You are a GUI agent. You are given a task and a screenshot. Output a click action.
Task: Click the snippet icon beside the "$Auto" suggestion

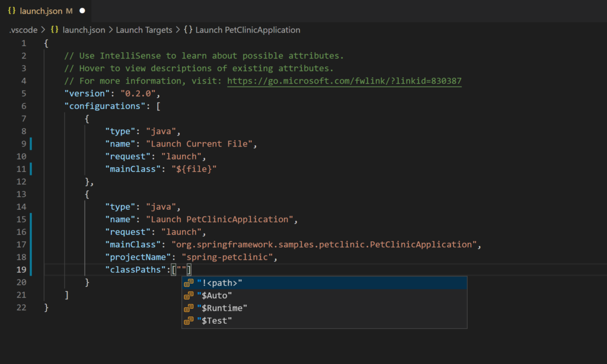190,295
